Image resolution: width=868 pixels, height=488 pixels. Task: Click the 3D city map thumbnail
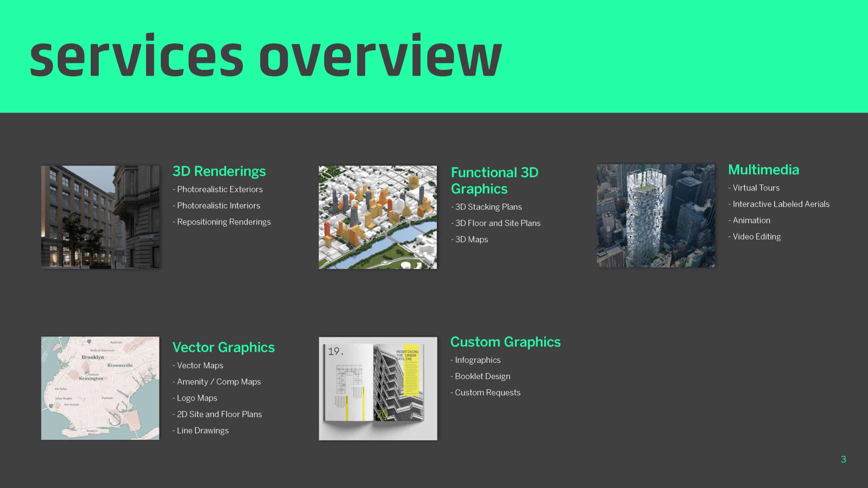(378, 217)
